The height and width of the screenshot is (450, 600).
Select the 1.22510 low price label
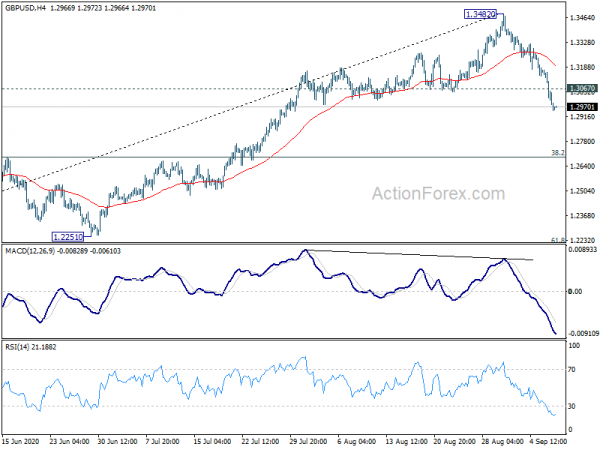68,237
